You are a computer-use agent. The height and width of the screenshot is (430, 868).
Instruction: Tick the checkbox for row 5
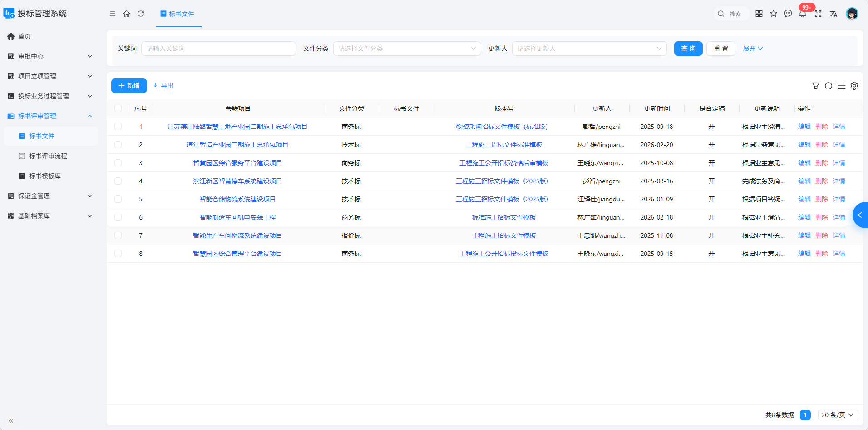(118, 199)
